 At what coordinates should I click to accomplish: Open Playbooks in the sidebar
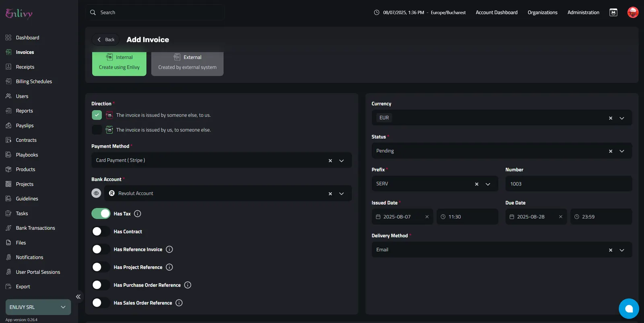[27, 155]
